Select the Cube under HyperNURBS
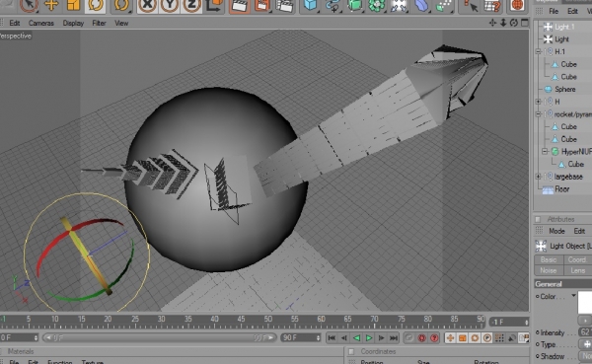 575,164
